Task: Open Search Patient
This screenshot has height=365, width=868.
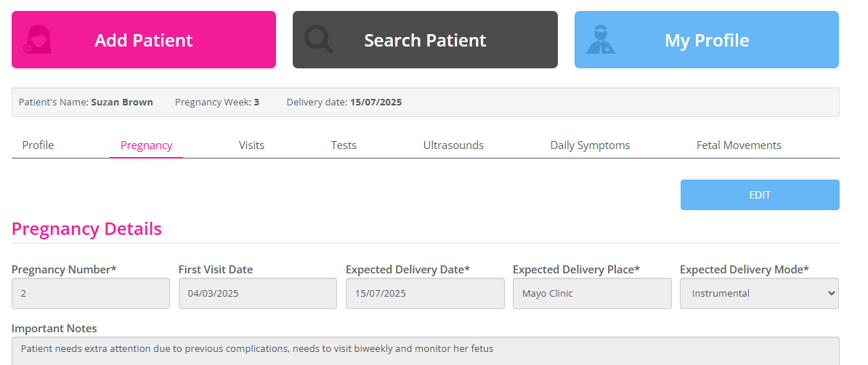Action: [425, 40]
